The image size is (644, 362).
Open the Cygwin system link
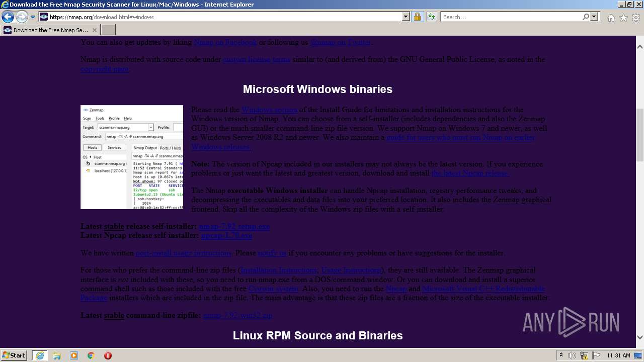pyautogui.click(x=274, y=289)
